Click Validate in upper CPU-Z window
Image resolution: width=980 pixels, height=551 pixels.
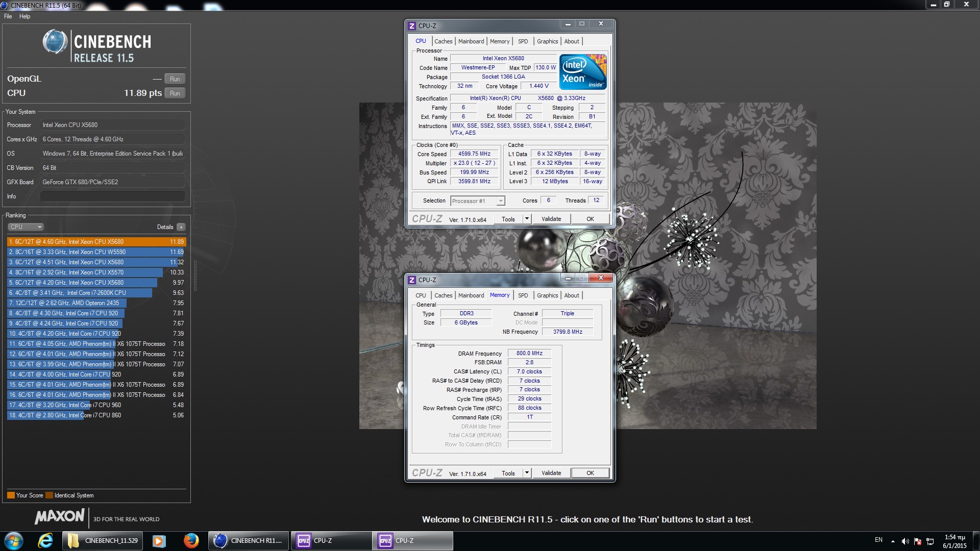(x=551, y=219)
